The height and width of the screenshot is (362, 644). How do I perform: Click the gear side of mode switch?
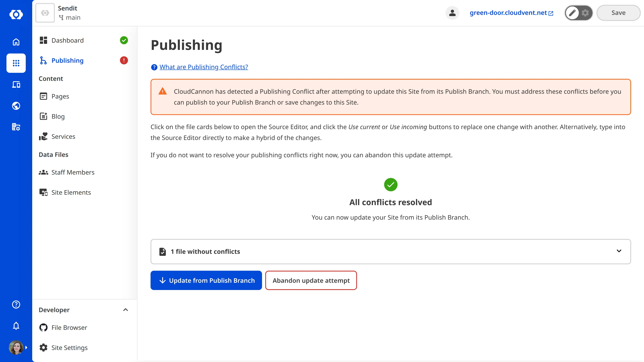pos(585,13)
